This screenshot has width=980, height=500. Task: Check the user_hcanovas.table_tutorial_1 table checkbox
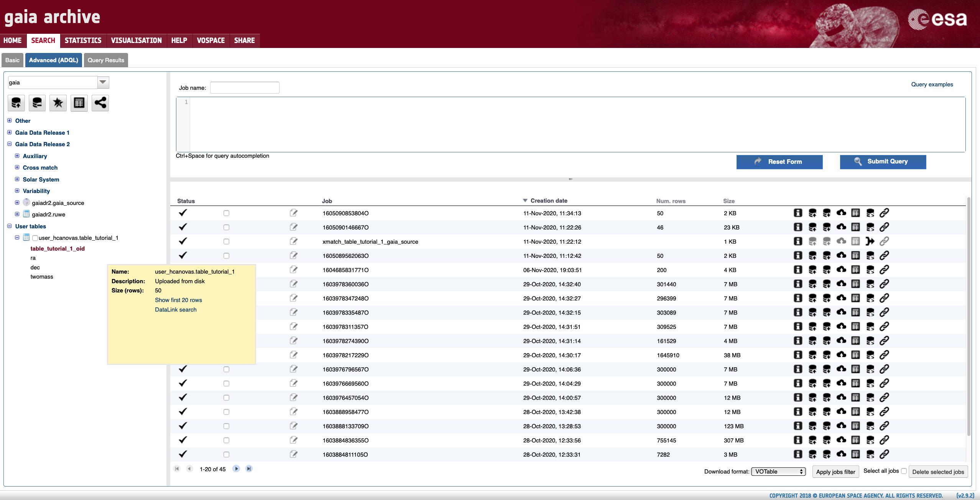pyautogui.click(x=35, y=238)
